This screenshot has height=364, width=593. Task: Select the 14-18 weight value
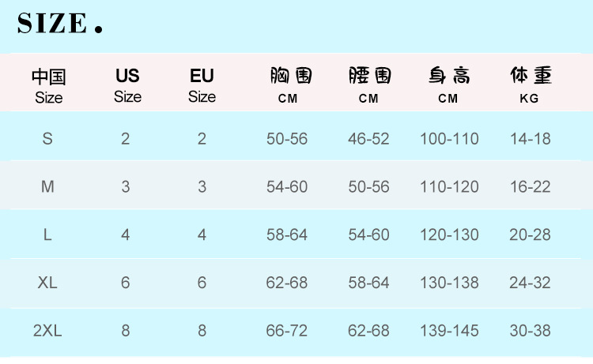[x=531, y=139]
